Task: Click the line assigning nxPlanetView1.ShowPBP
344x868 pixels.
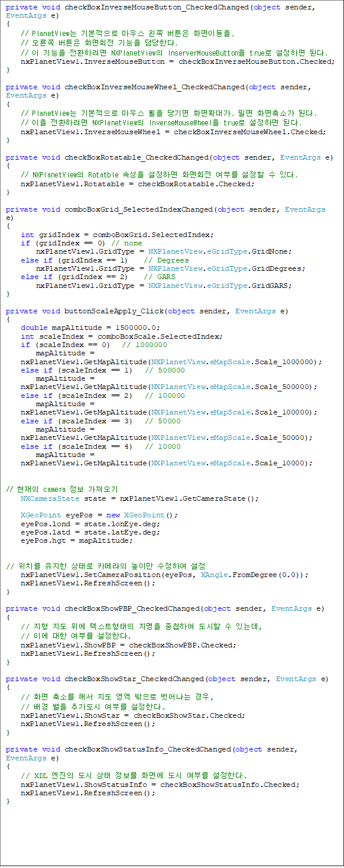Action: (x=128, y=644)
